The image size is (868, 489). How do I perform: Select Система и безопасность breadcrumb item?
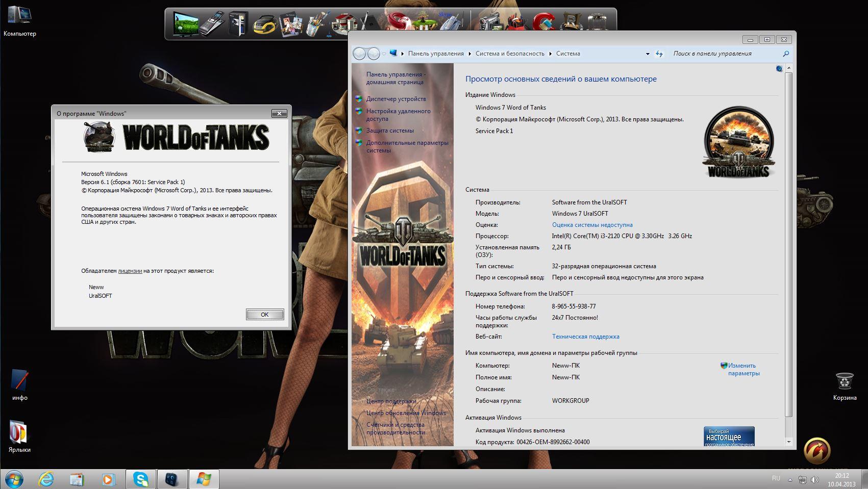[510, 54]
